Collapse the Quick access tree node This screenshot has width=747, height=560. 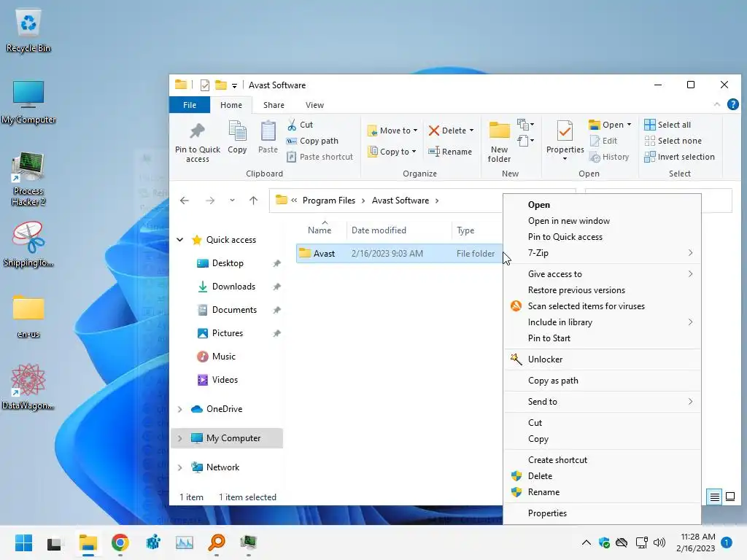pyautogui.click(x=180, y=240)
